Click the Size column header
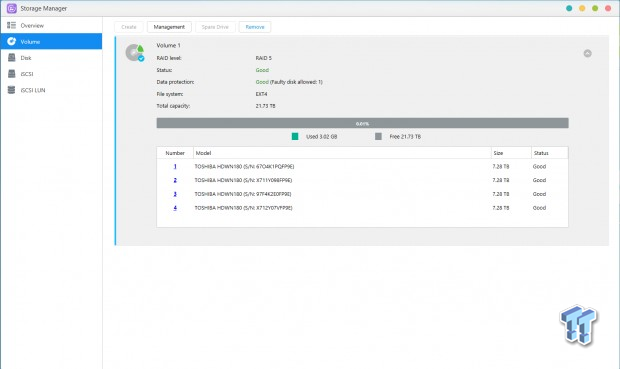Image resolution: width=620 pixels, height=369 pixels. [511, 153]
